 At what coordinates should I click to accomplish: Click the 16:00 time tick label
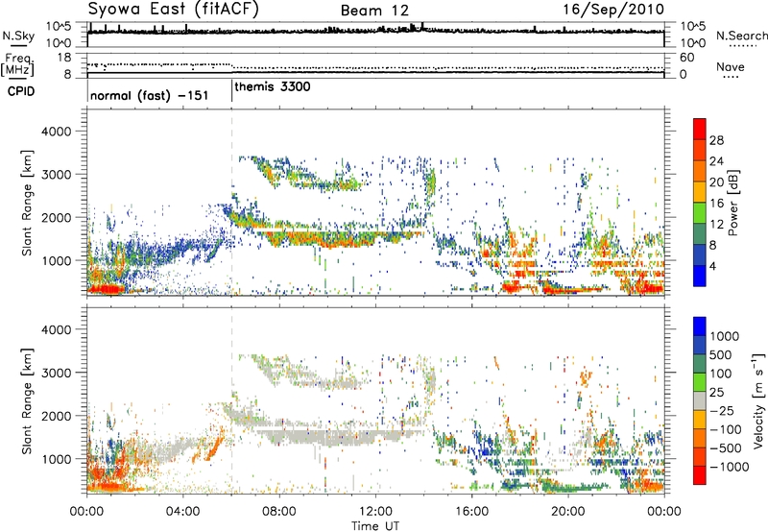point(471,512)
